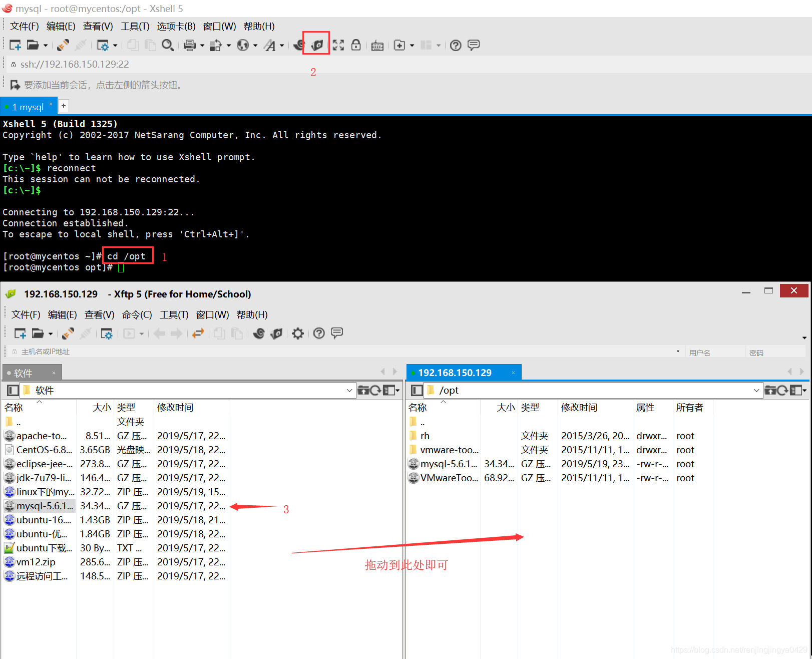Click the Xshell feedback speech bubble icon
Viewport: 812px width, 659px height.
474,45
